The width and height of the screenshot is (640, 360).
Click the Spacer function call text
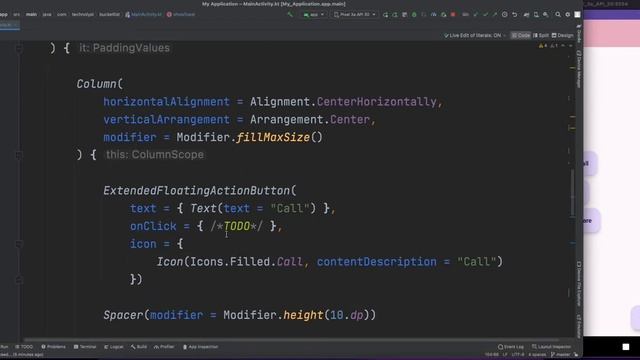(x=123, y=315)
